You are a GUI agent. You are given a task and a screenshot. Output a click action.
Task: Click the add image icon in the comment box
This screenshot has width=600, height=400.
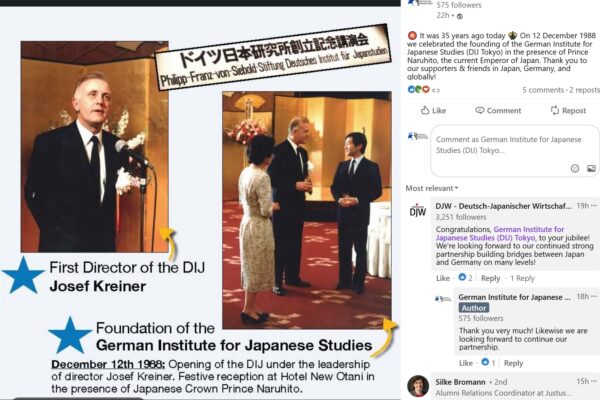point(591,168)
